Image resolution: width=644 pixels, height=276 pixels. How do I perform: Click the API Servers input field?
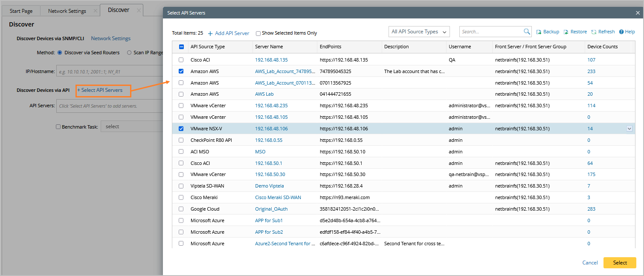[x=110, y=106]
